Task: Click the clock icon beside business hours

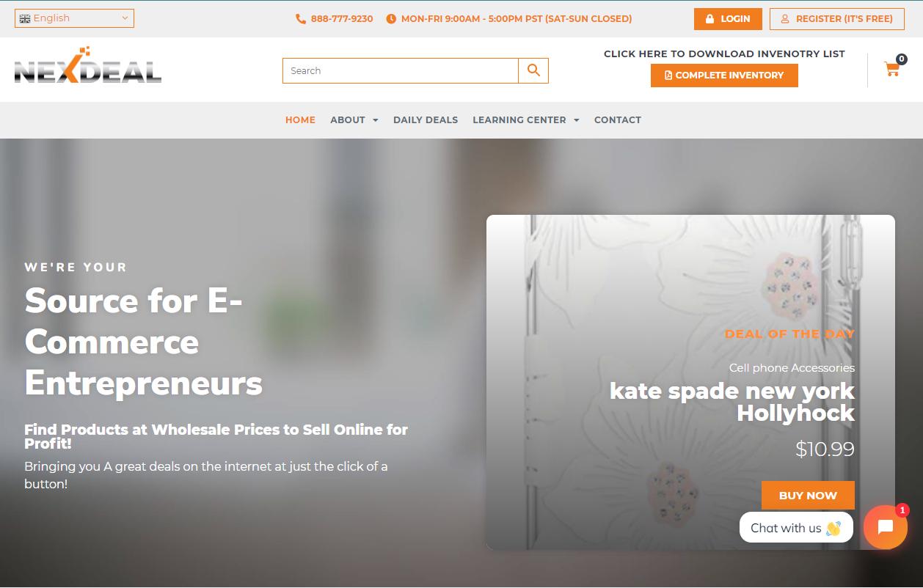Action: (x=391, y=19)
